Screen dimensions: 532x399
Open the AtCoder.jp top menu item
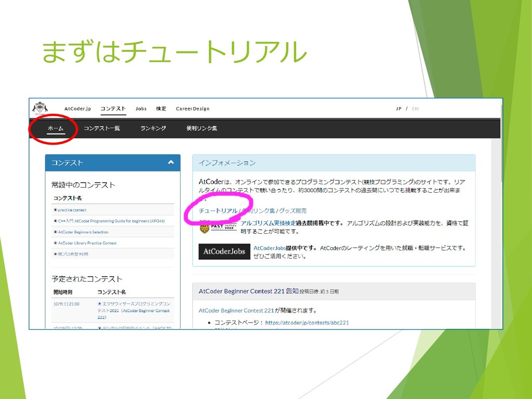click(78, 109)
